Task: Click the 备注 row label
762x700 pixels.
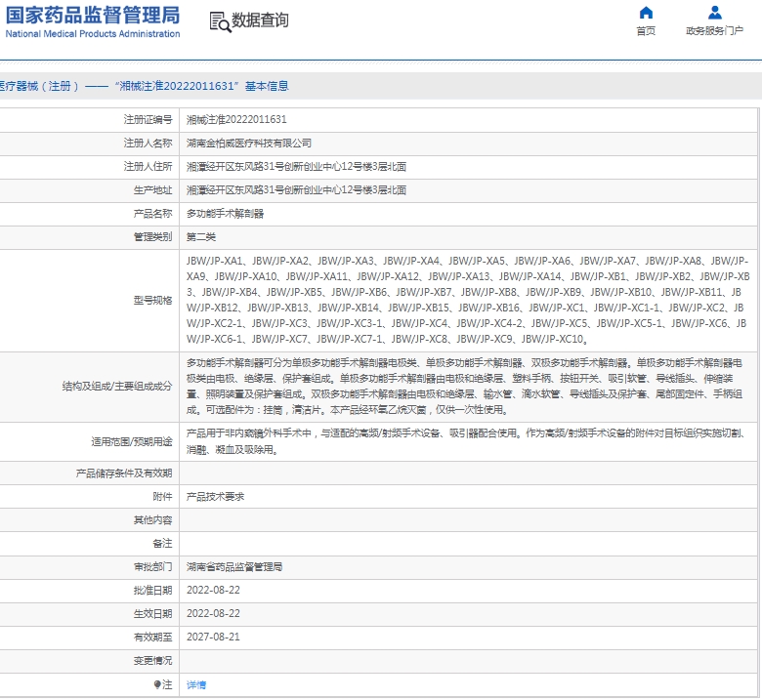Action: pyautogui.click(x=162, y=544)
